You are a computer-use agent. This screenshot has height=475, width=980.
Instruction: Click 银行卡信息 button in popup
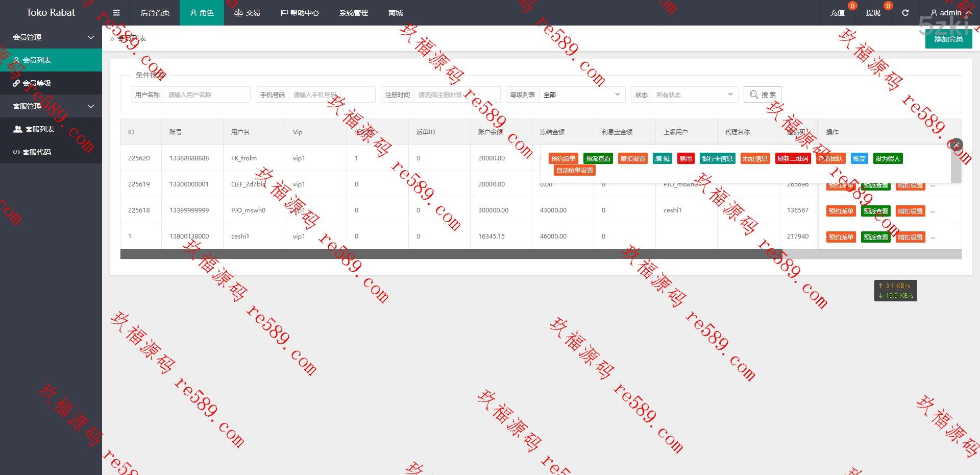coord(717,159)
